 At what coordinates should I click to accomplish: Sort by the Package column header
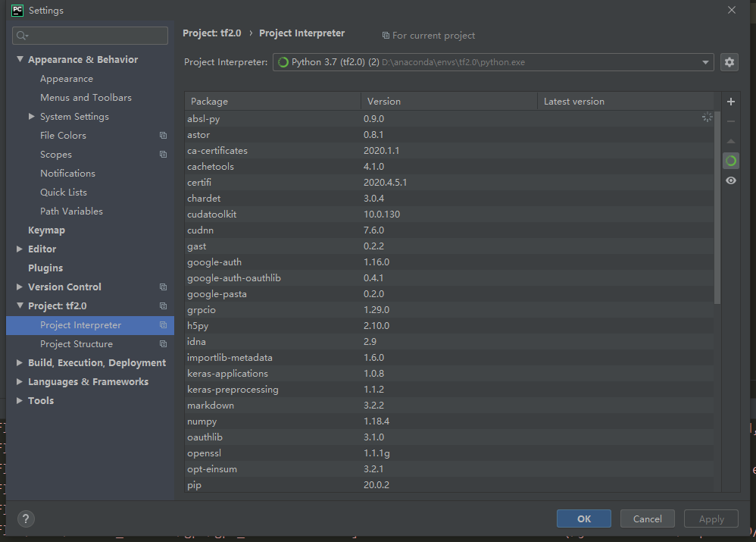pos(273,102)
